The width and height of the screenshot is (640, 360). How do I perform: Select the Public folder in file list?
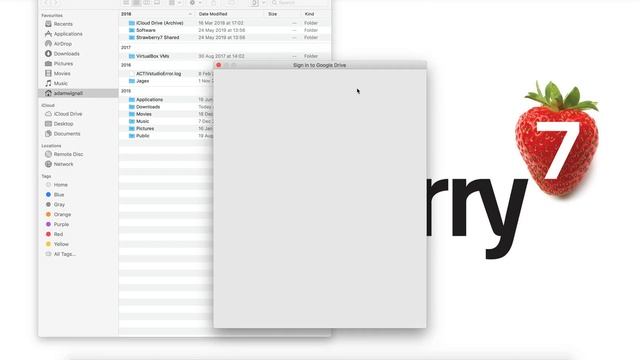(142, 136)
